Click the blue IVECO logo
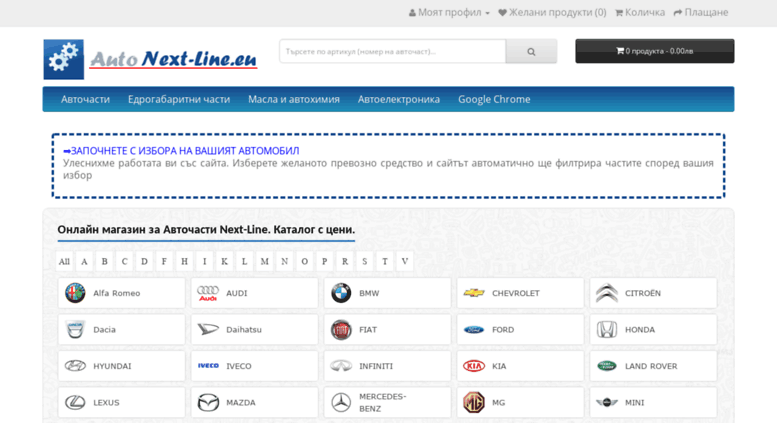The width and height of the screenshot is (777, 423). [208, 366]
